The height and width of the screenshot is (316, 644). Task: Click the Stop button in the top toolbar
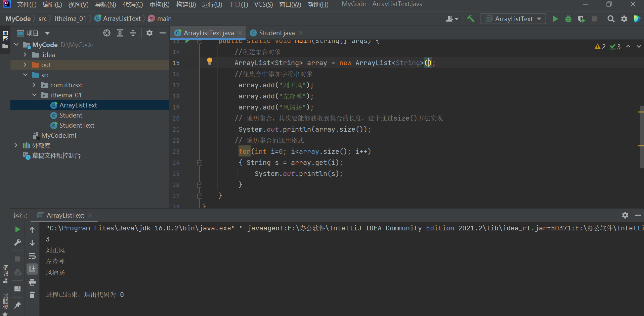pos(595,19)
